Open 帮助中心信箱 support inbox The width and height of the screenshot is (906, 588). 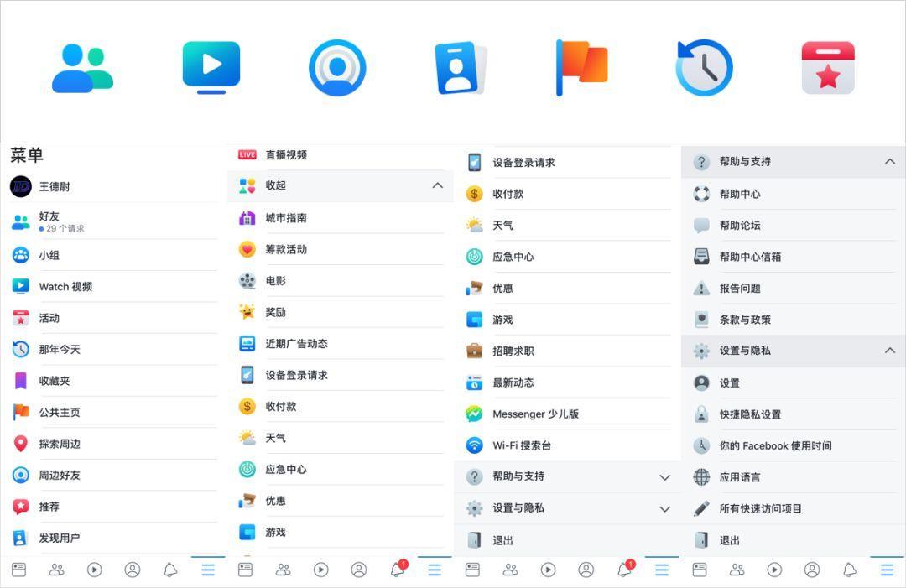tap(749, 257)
